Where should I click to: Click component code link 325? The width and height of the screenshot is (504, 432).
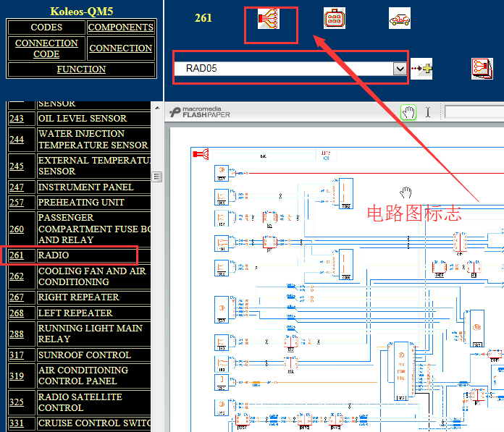[x=17, y=402]
